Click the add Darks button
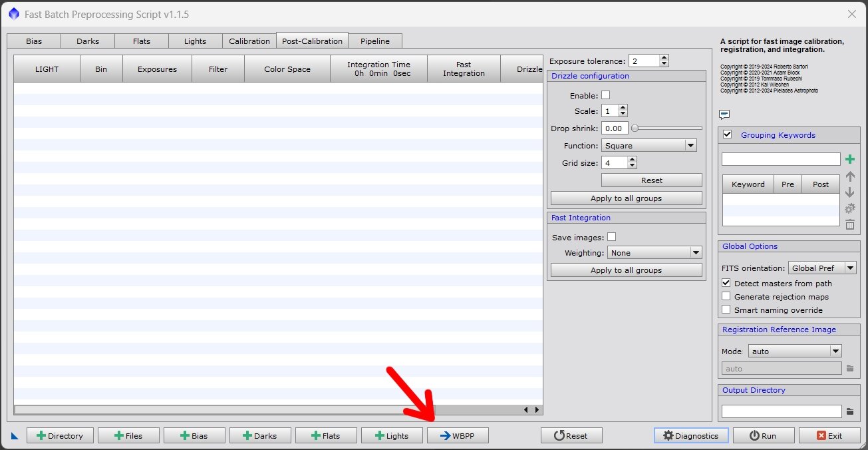Image resolution: width=868 pixels, height=450 pixels. point(260,435)
